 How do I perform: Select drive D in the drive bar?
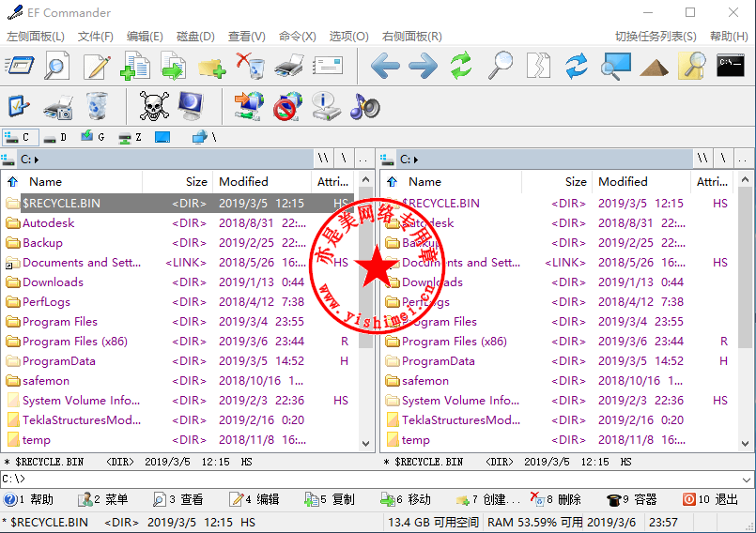tap(55, 138)
